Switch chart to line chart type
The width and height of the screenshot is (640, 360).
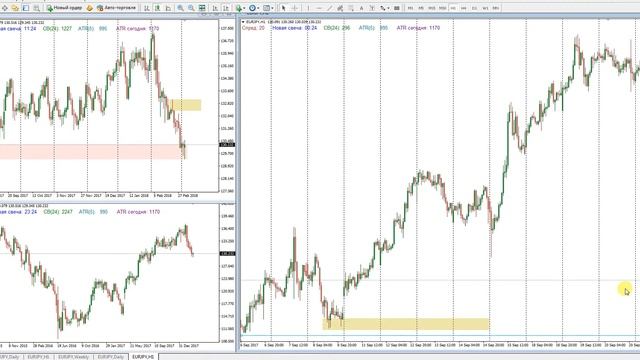point(168,8)
